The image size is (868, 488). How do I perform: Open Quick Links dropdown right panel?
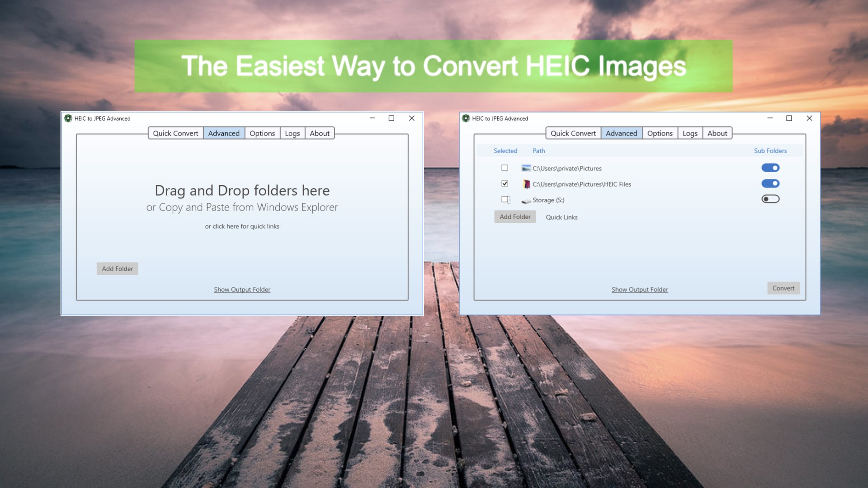point(561,217)
